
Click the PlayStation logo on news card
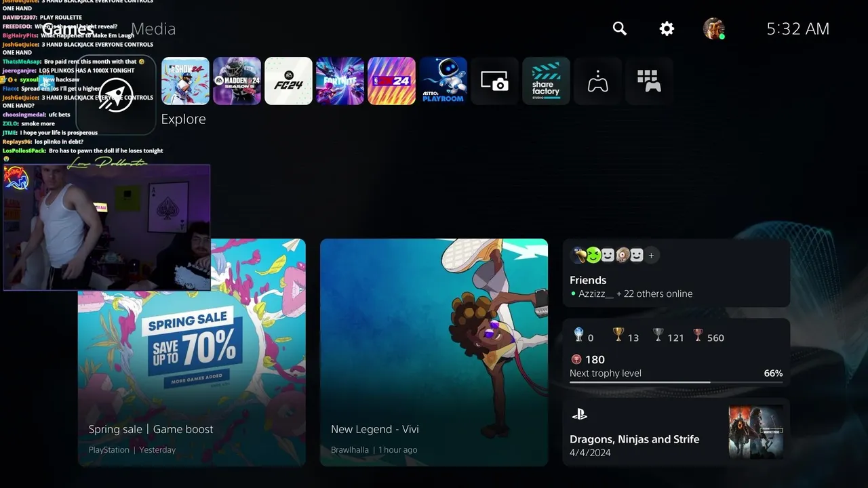pyautogui.click(x=579, y=414)
